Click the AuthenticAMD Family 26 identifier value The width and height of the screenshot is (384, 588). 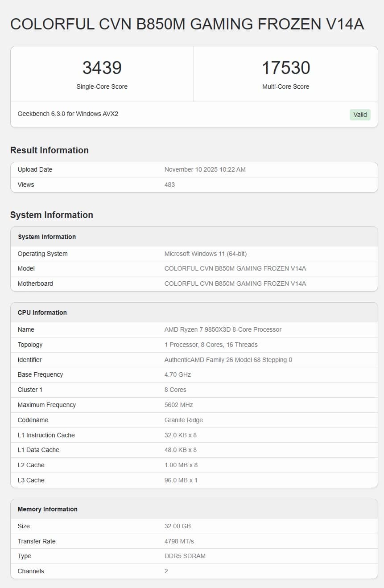coord(228,360)
